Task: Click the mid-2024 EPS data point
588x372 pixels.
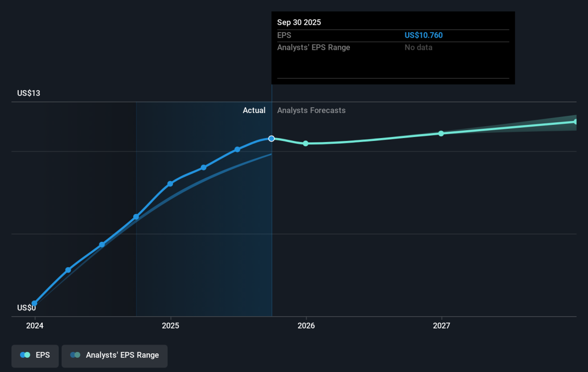Action: pyautogui.click(x=102, y=245)
